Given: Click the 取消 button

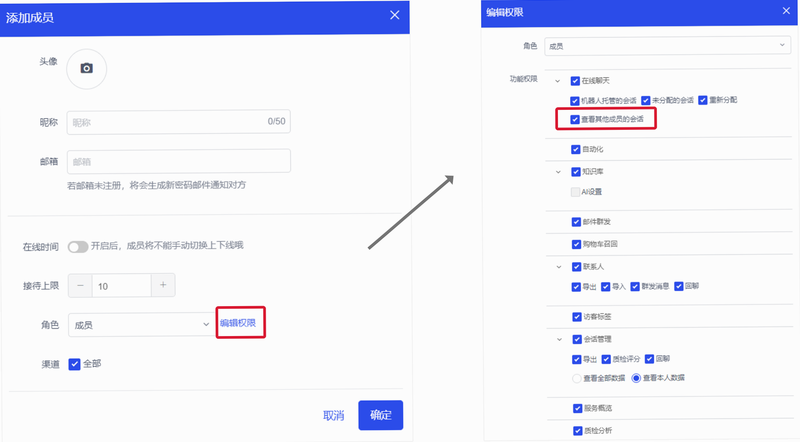Looking at the screenshot, I should coord(334,415).
